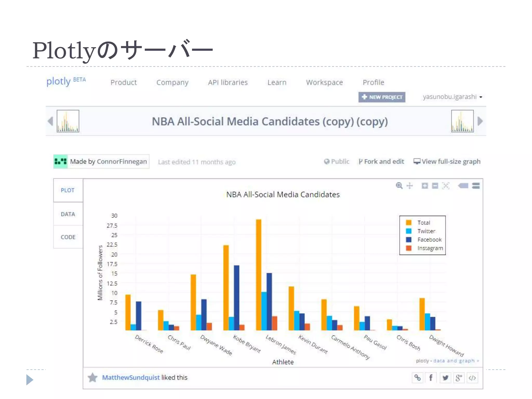532x399 pixels.
Task: Click the zoom out minus icon
Action: tap(435, 185)
